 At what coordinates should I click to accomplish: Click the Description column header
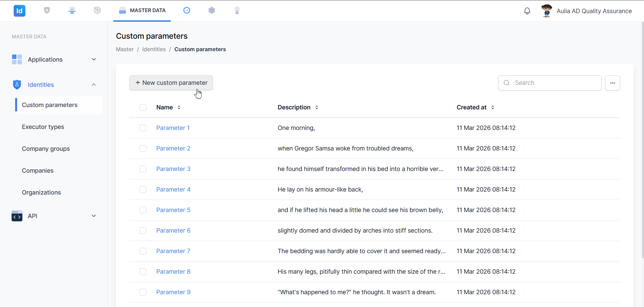click(x=294, y=107)
